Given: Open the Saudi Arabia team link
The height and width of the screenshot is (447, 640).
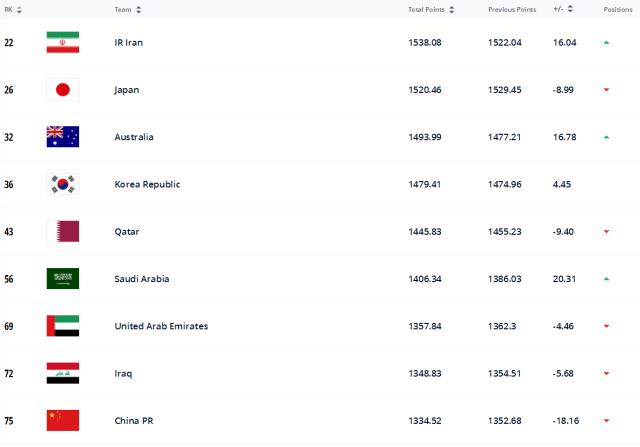Looking at the screenshot, I should pyautogui.click(x=141, y=279).
